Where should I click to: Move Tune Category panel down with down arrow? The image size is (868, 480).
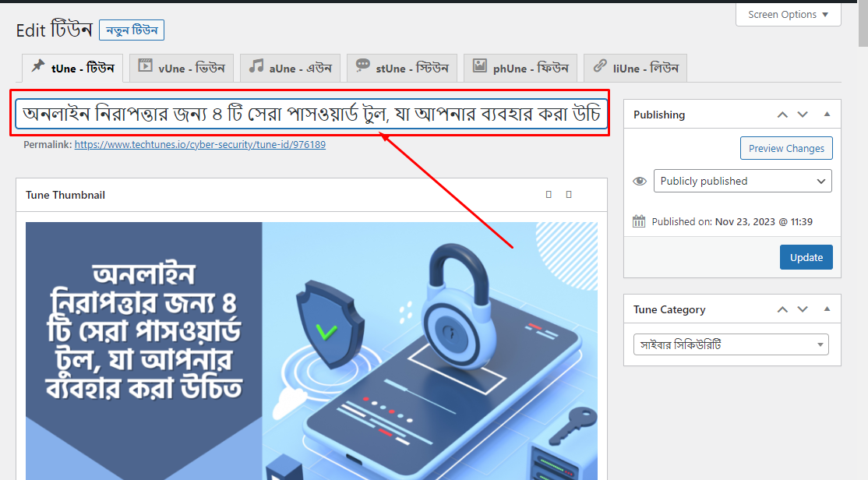point(803,309)
